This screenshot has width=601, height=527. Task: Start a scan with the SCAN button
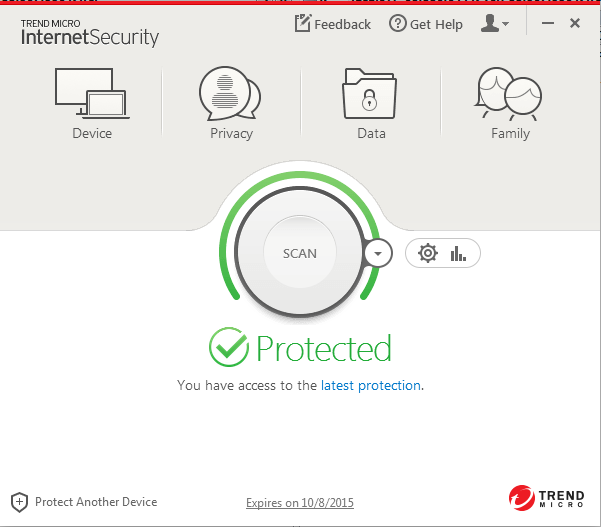[300, 253]
